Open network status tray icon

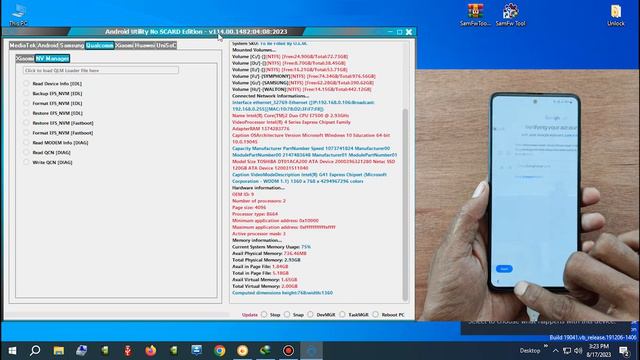[567, 351]
